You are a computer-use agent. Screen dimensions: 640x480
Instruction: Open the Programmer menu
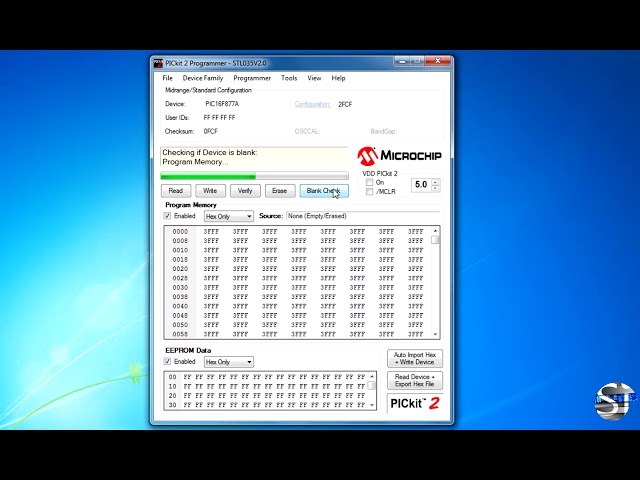252,78
